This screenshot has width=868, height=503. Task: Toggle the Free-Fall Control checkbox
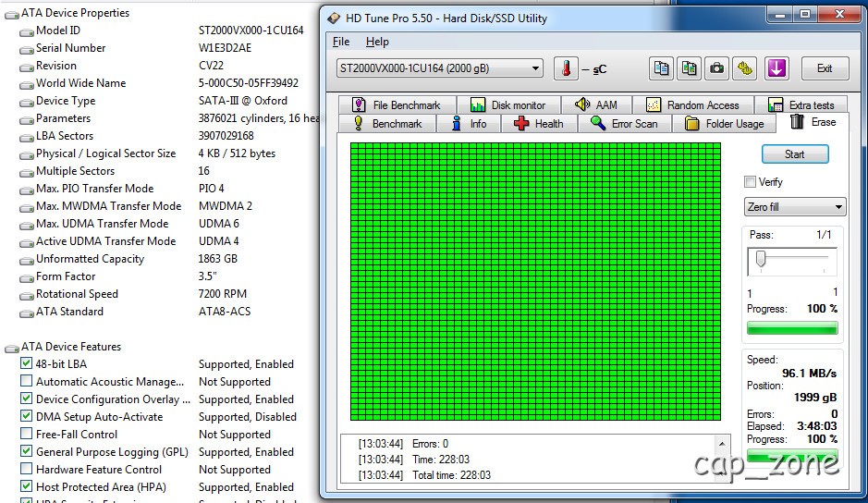coord(26,434)
